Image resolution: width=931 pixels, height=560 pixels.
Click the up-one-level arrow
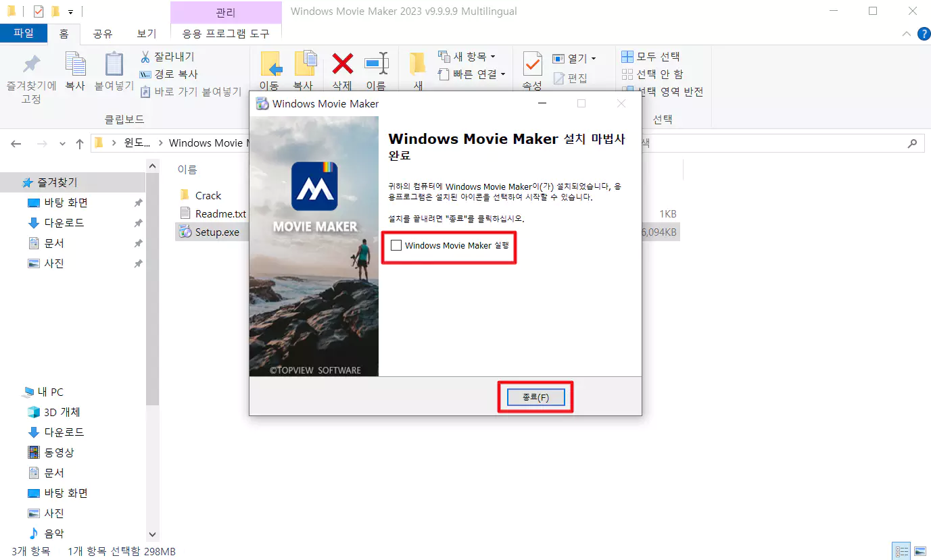[80, 144]
